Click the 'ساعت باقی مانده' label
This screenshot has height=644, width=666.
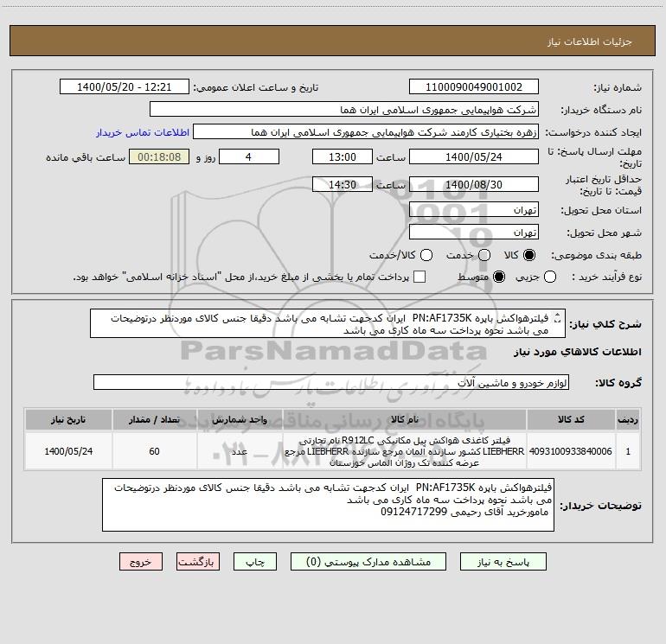pyautogui.click(x=86, y=157)
